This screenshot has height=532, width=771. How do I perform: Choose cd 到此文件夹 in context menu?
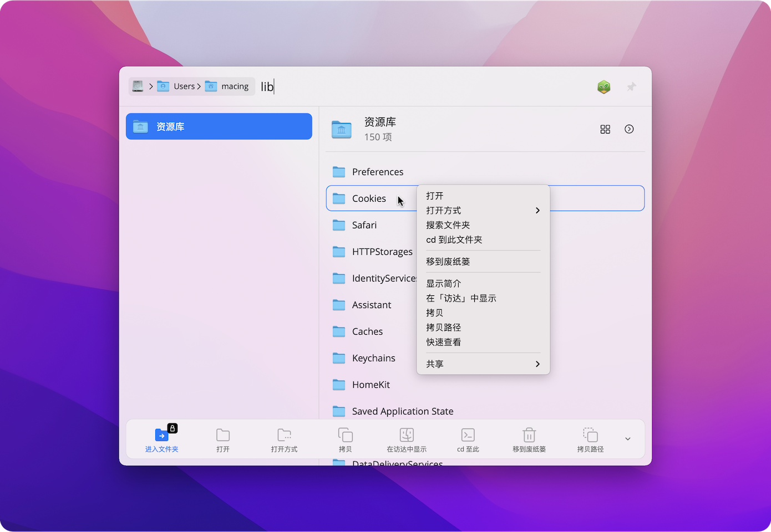point(483,240)
